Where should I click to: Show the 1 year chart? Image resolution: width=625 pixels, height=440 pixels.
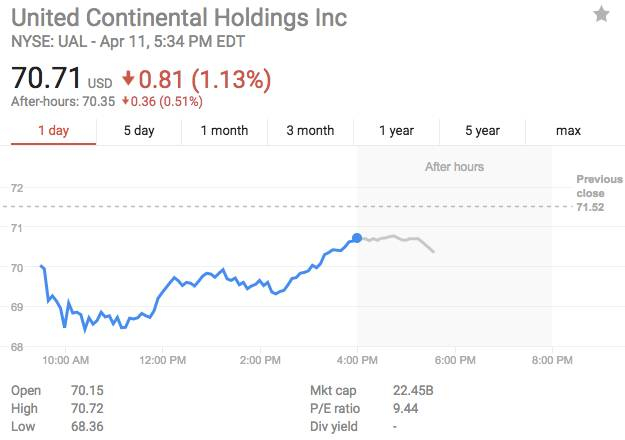click(396, 131)
